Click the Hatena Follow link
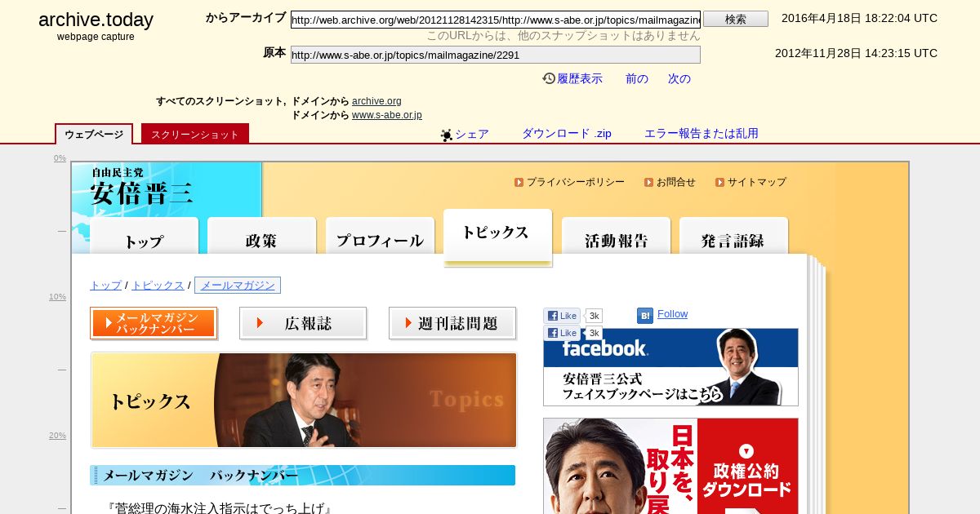 click(x=672, y=314)
